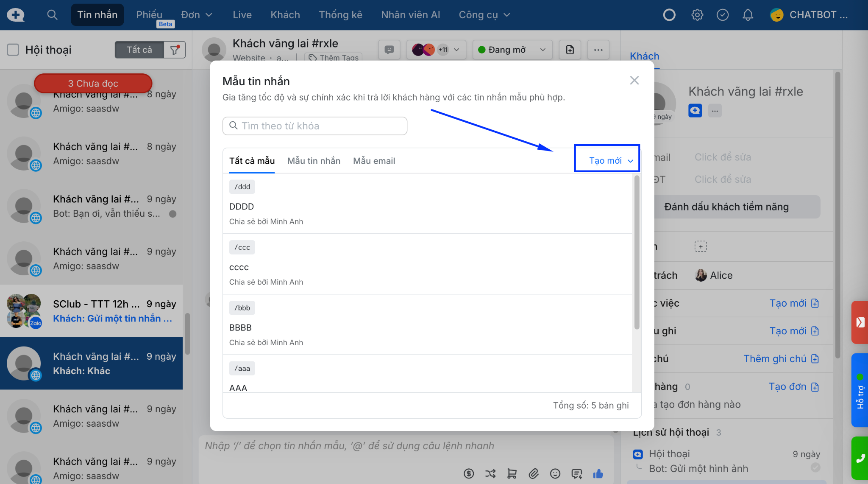
Task: Select the /ccc message template
Action: (427, 264)
